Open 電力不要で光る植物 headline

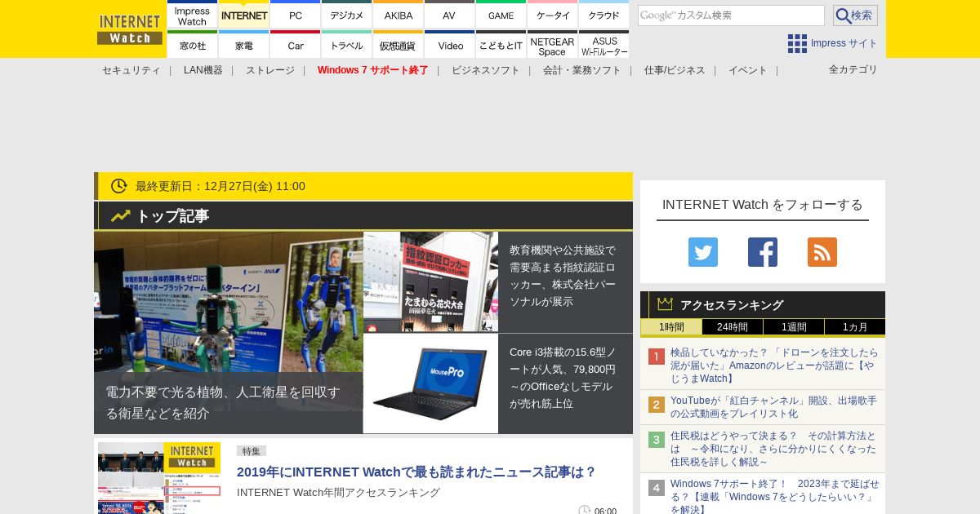[x=223, y=402]
